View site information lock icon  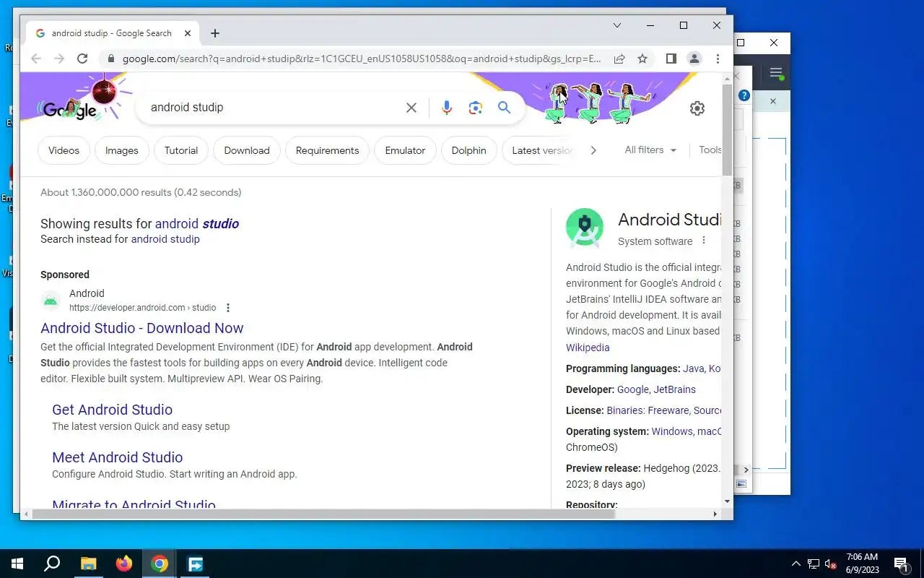(x=110, y=59)
